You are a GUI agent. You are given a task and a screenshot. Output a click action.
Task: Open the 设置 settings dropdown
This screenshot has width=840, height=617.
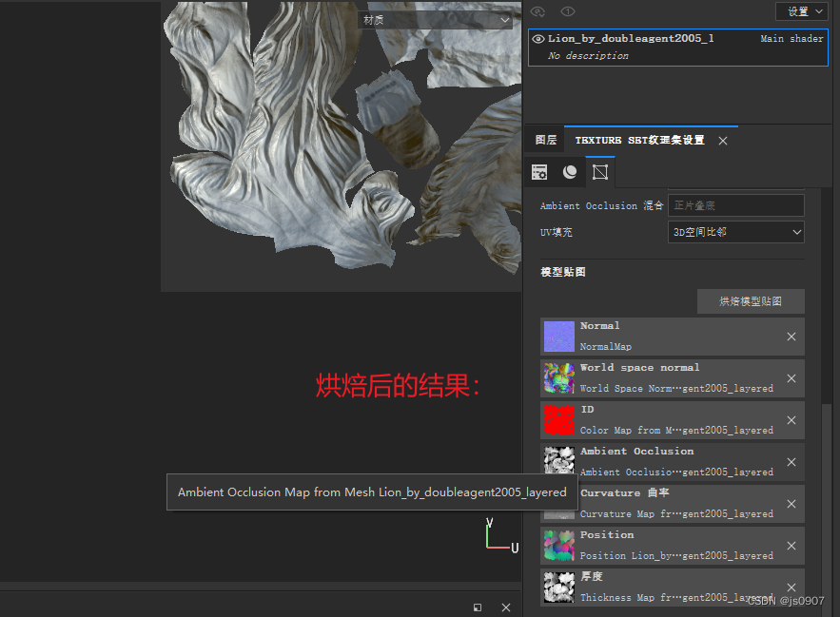tap(800, 11)
